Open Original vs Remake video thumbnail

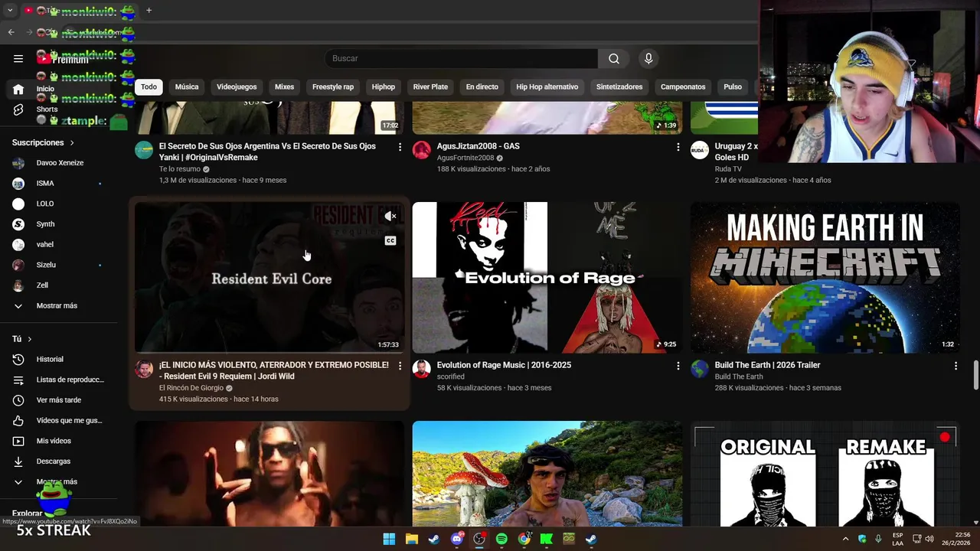pos(825,474)
